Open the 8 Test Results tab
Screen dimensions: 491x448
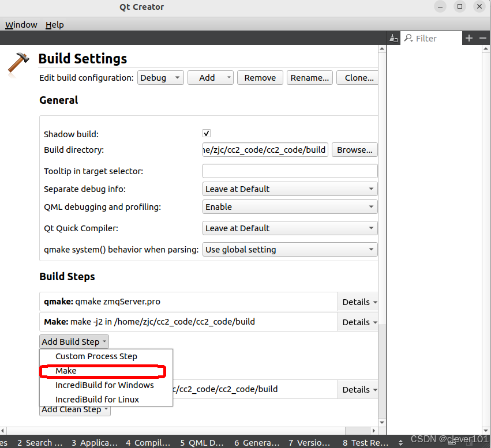[365, 443]
